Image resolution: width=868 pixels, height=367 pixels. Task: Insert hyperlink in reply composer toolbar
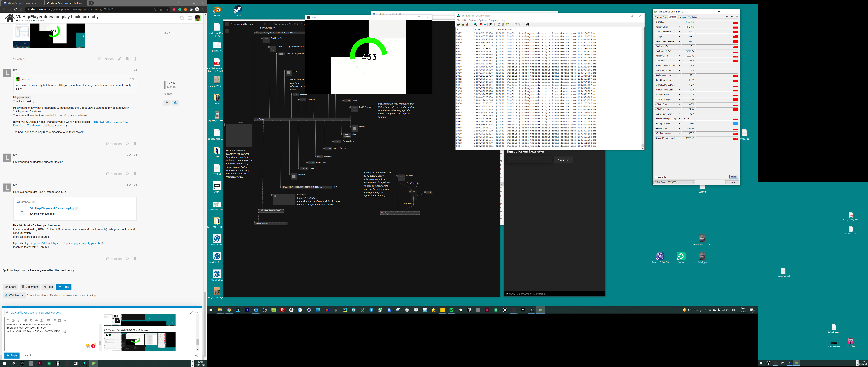click(26, 321)
